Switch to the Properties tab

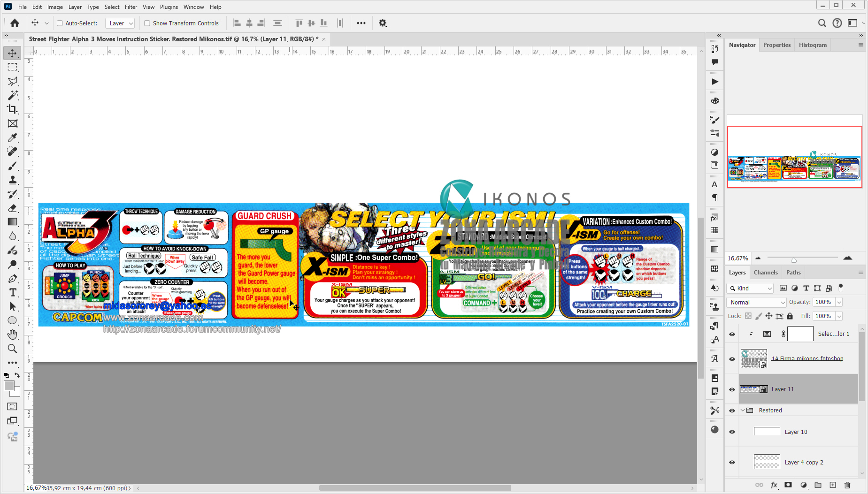777,45
